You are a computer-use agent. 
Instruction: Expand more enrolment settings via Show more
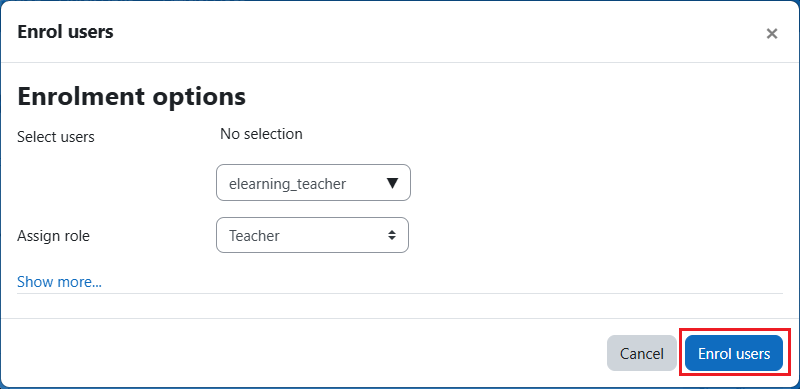59,282
